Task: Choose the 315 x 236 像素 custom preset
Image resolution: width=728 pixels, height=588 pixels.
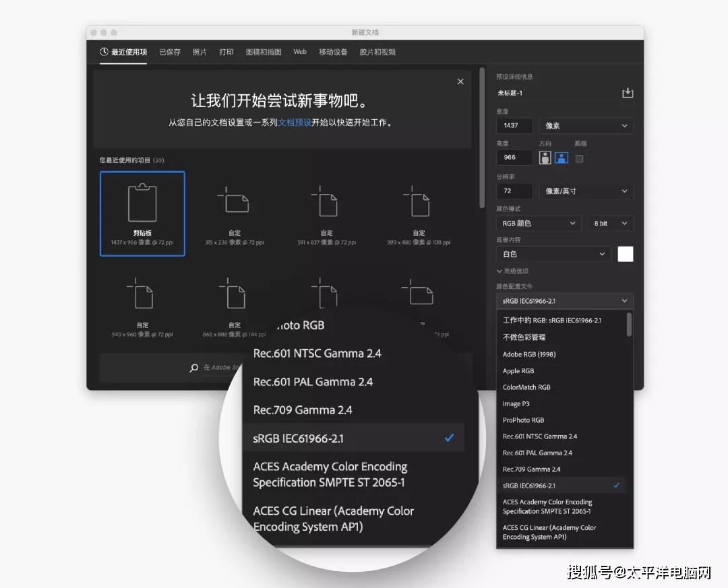Action: (235, 213)
